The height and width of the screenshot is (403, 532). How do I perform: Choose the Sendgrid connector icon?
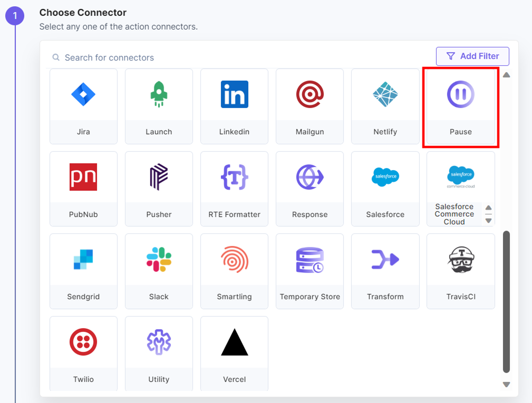point(83,259)
